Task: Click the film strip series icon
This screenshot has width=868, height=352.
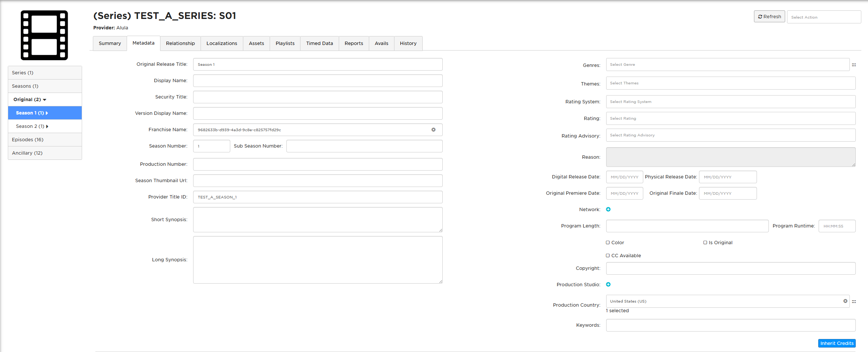Action: [44, 35]
